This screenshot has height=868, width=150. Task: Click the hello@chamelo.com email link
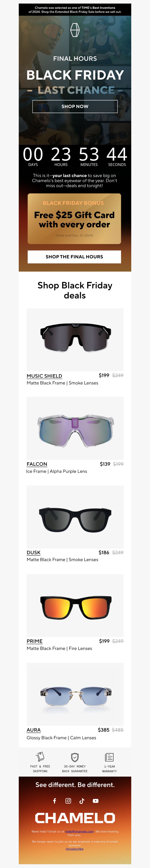coord(79,831)
